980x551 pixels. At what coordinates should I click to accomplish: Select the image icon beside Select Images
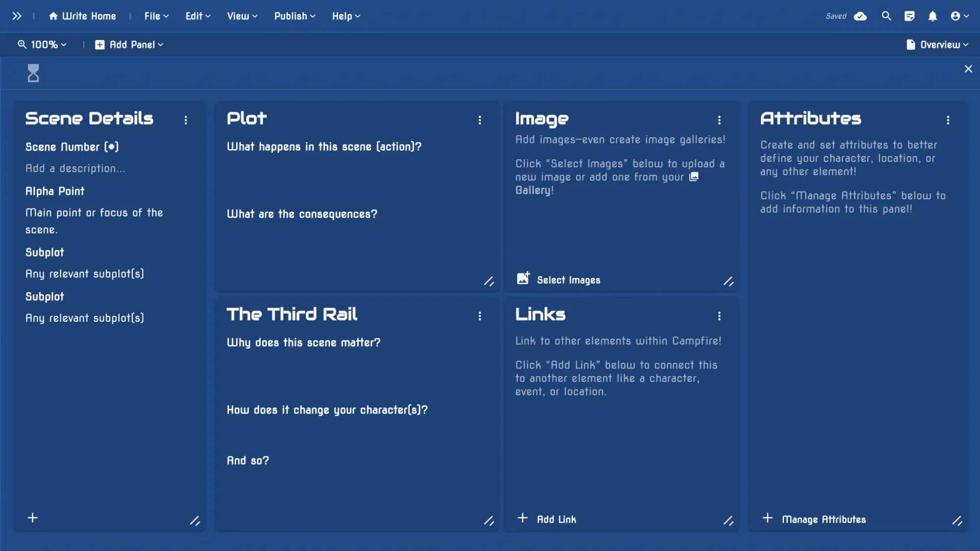[x=523, y=277]
